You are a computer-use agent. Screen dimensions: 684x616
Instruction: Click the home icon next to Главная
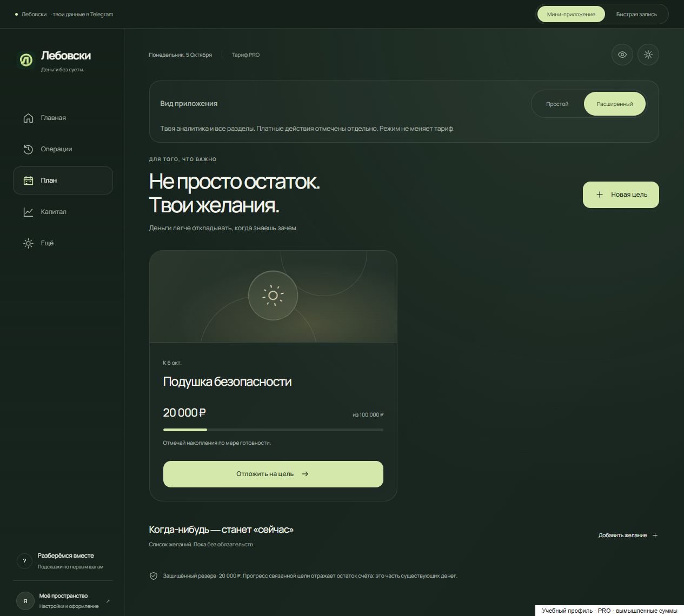[x=28, y=118]
